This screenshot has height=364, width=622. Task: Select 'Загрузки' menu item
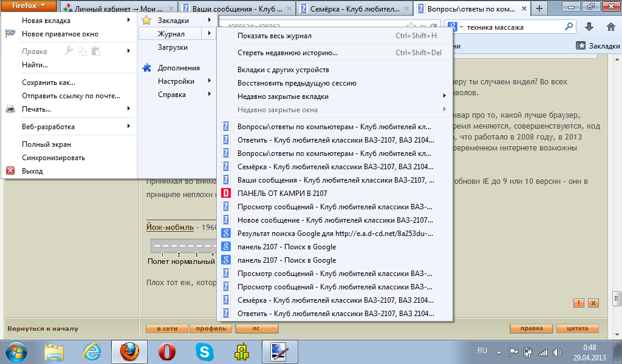tap(177, 47)
